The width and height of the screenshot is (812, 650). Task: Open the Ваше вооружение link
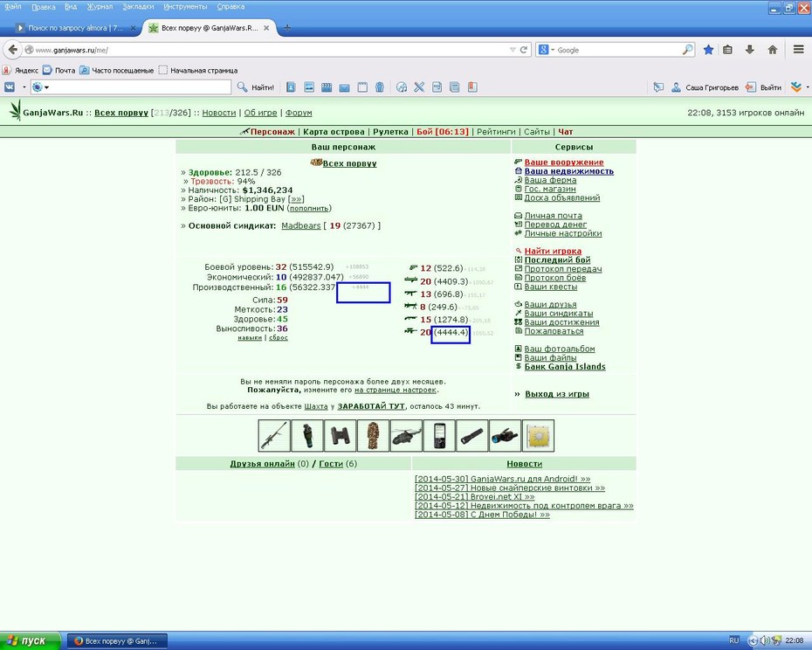click(564, 162)
